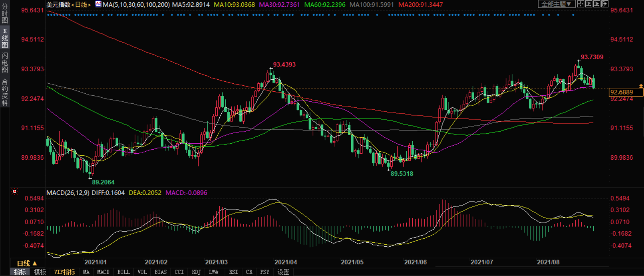Switch to 分时图 side tab
This screenshot has height=276, width=644.
pyautogui.click(x=5, y=14)
